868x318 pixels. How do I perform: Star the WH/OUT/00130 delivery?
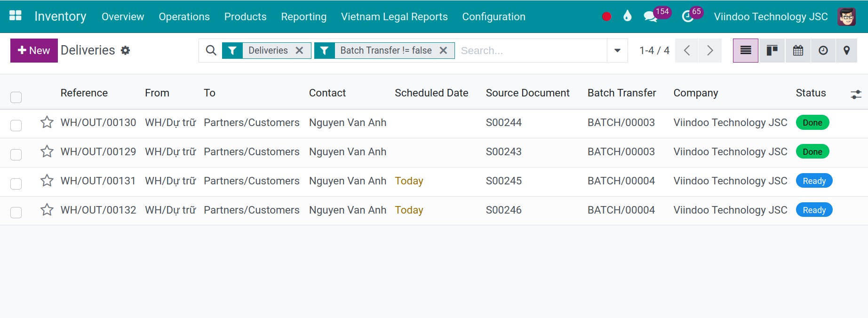click(47, 122)
